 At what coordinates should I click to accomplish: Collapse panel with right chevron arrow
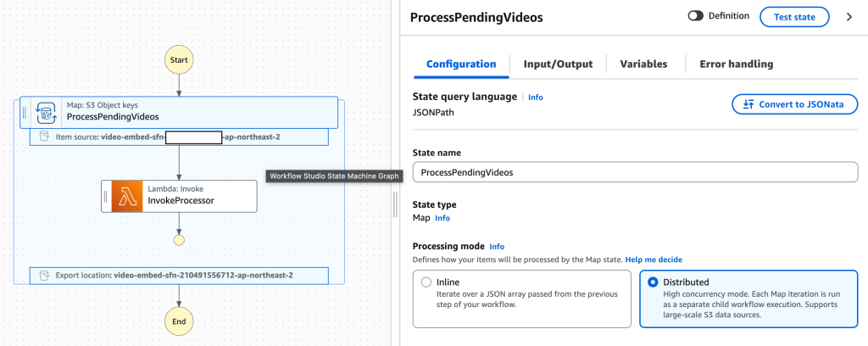849,17
